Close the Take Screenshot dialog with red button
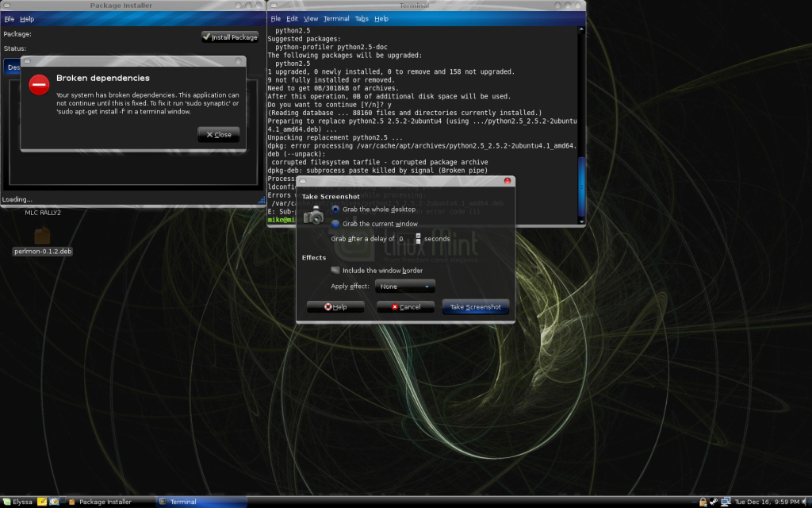 (x=507, y=181)
